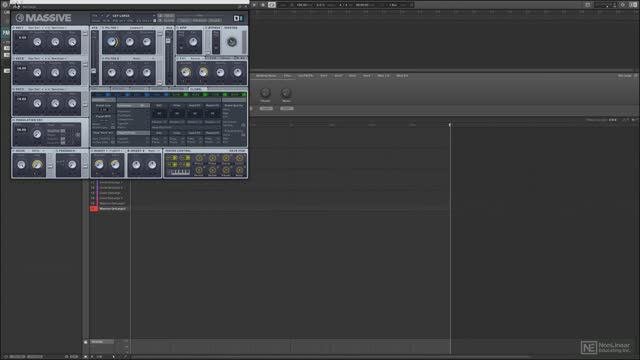Click the Insert FX copy button in Global page
The image size is (640, 360).
195,113
